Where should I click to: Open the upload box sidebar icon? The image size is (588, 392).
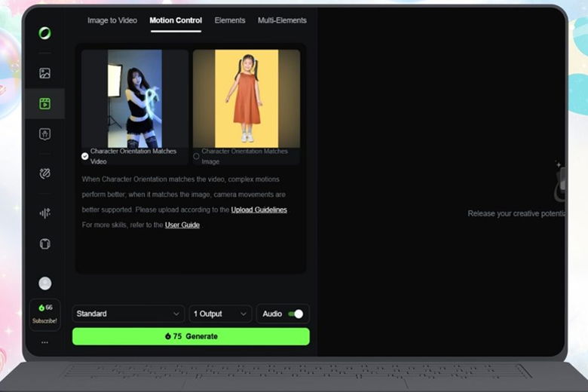coord(44,134)
